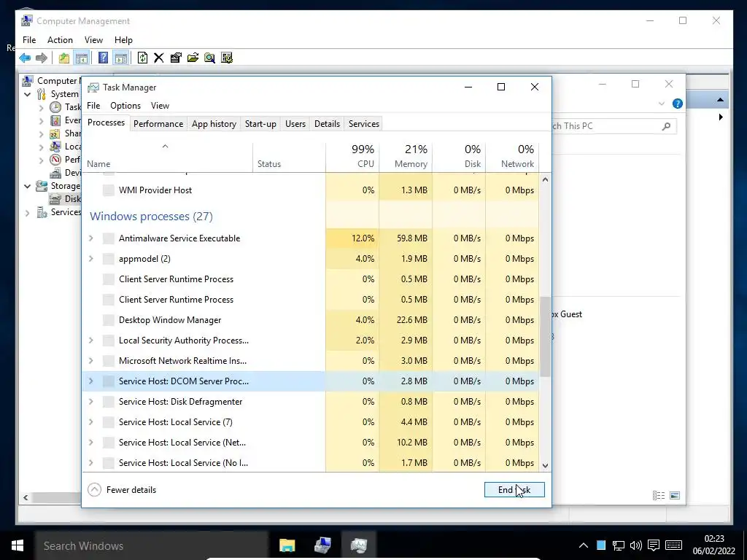The width and height of the screenshot is (747, 560).
Task: Click the Delete X toolbar icon
Action: pyautogui.click(x=158, y=58)
